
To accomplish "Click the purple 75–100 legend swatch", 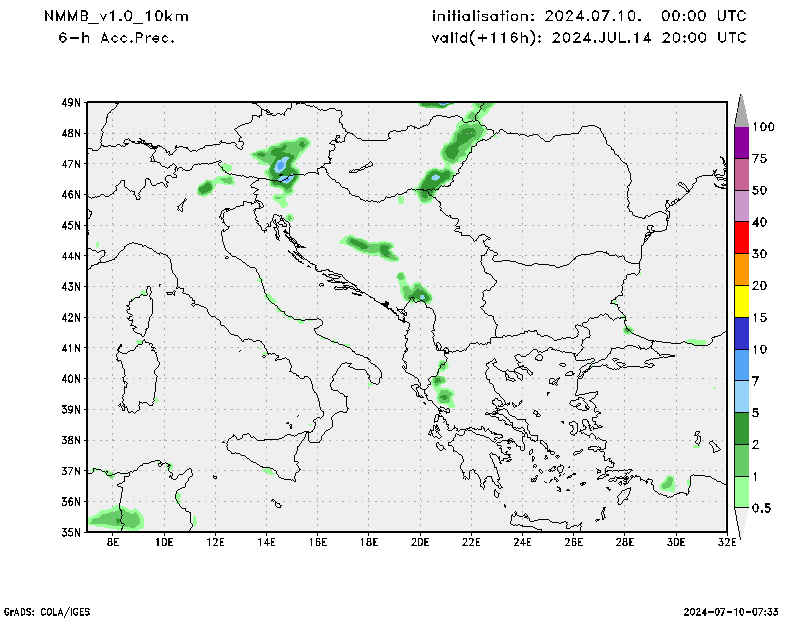I will coord(741,142).
